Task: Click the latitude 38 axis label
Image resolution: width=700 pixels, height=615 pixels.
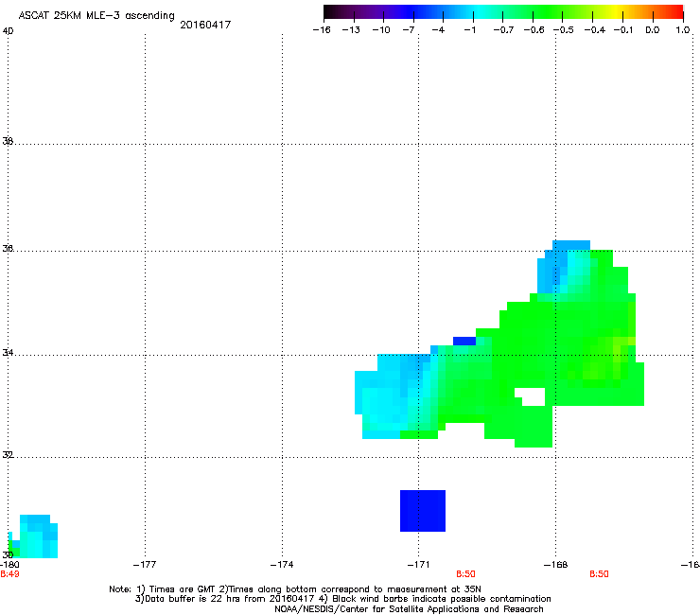Action: (8, 141)
